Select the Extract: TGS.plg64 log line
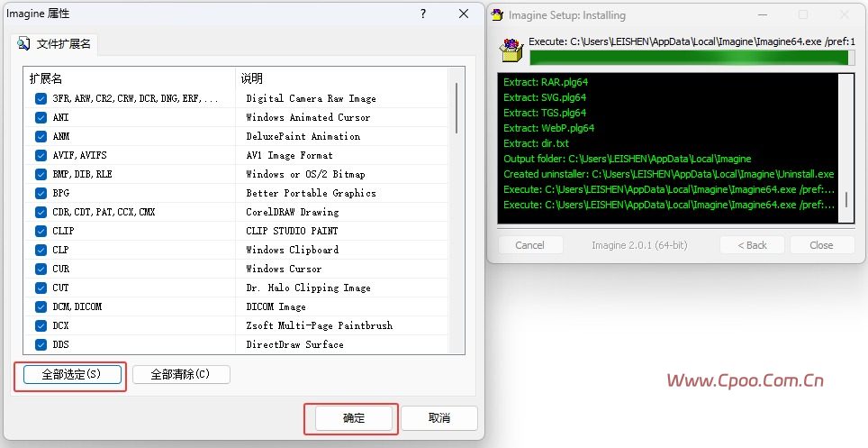 (x=545, y=113)
